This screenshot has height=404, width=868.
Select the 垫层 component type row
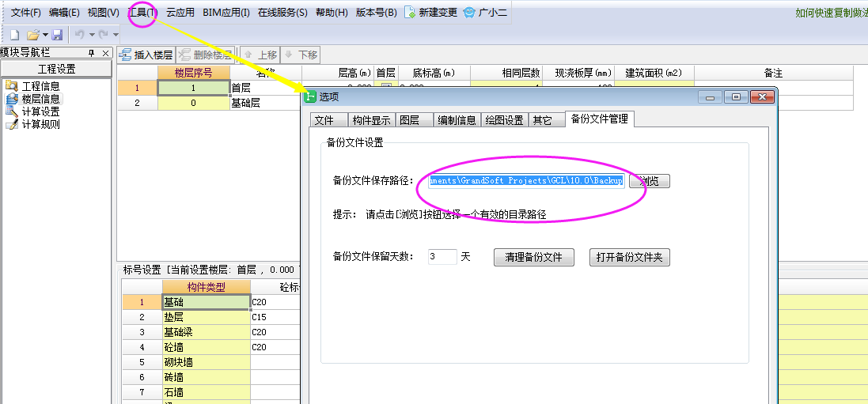coord(206,317)
